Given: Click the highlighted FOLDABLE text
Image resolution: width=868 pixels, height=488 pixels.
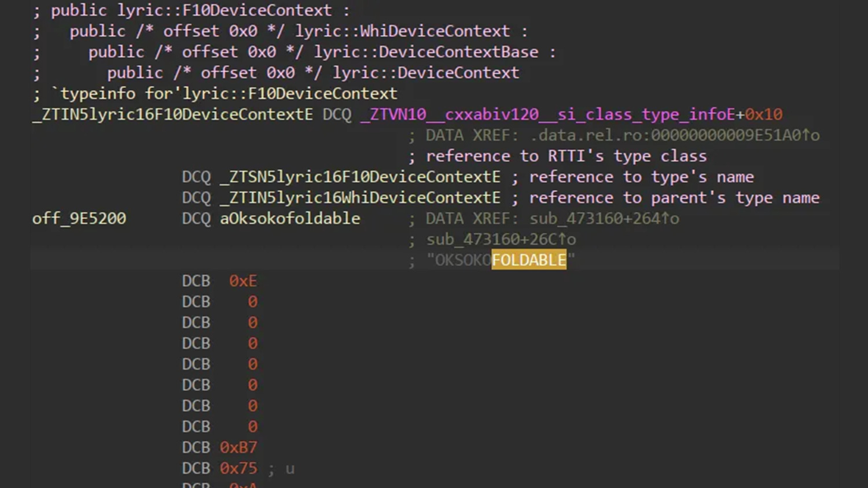Looking at the screenshot, I should (529, 260).
